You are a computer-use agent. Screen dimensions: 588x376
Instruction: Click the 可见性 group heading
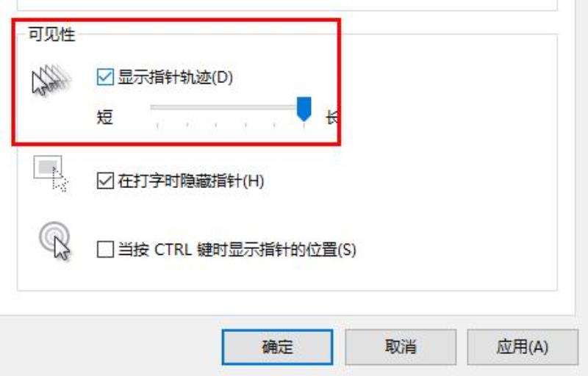[x=51, y=35]
